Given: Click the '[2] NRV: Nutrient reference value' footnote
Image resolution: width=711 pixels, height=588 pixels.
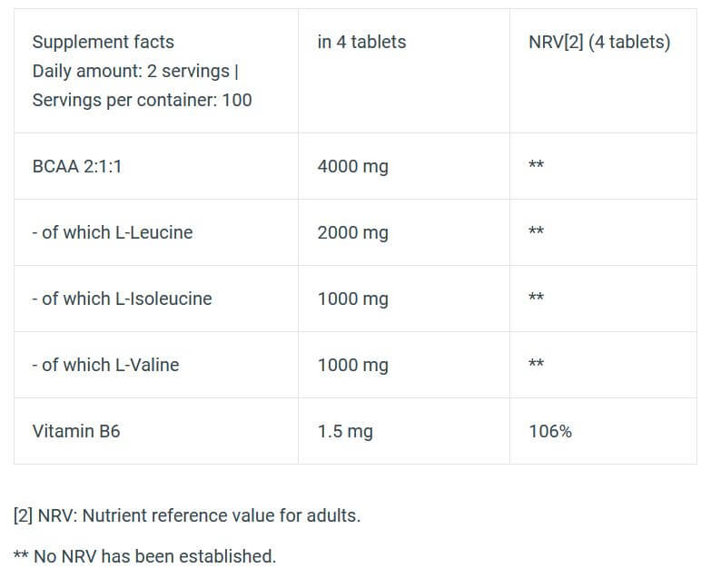Looking at the screenshot, I should 187,515.
